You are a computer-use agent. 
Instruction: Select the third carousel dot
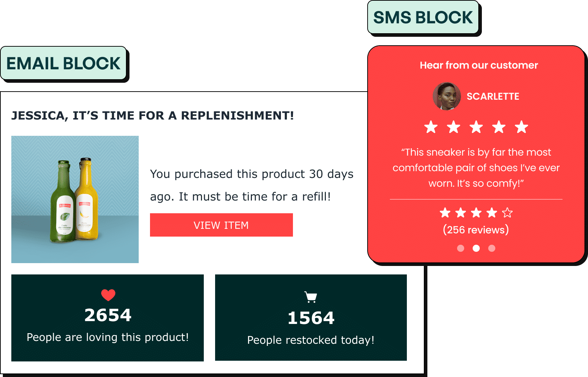pos(492,248)
